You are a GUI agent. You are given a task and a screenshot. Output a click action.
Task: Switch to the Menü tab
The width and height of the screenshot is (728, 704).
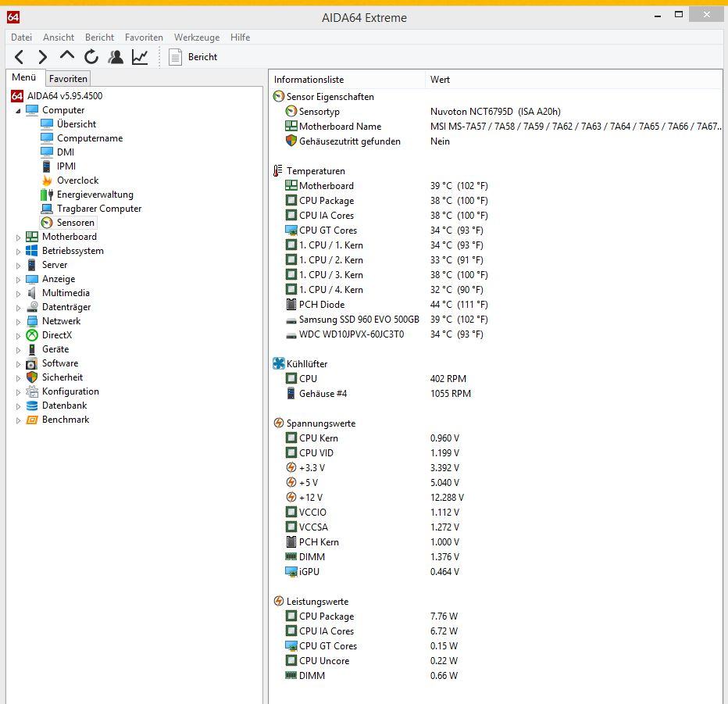point(24,77)
